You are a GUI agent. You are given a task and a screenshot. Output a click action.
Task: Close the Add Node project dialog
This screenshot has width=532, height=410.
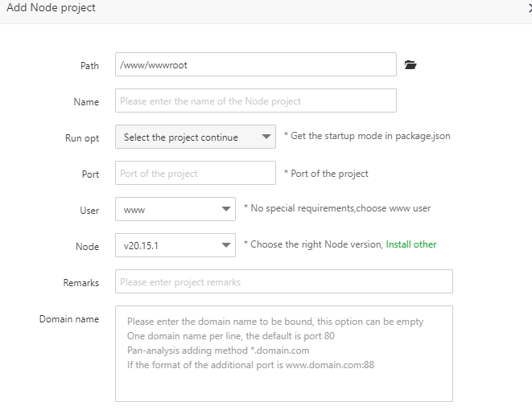(529, 8)
